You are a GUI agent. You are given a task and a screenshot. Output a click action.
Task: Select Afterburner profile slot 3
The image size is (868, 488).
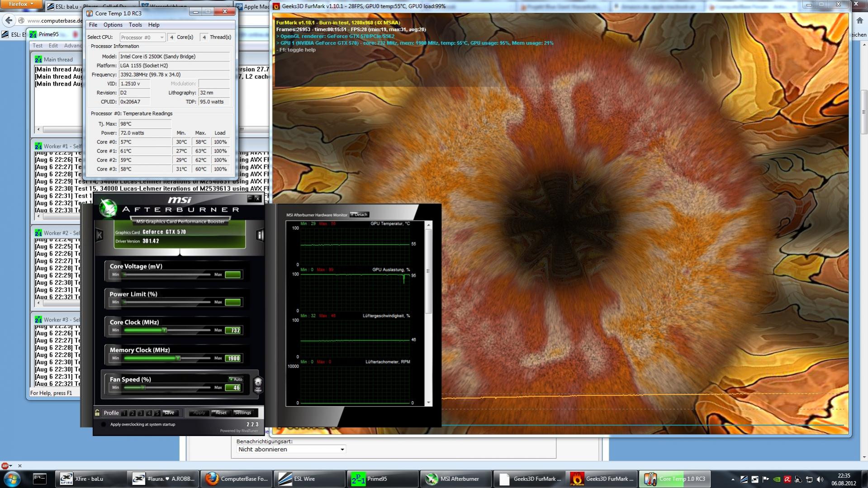click(x=141, y=413)
